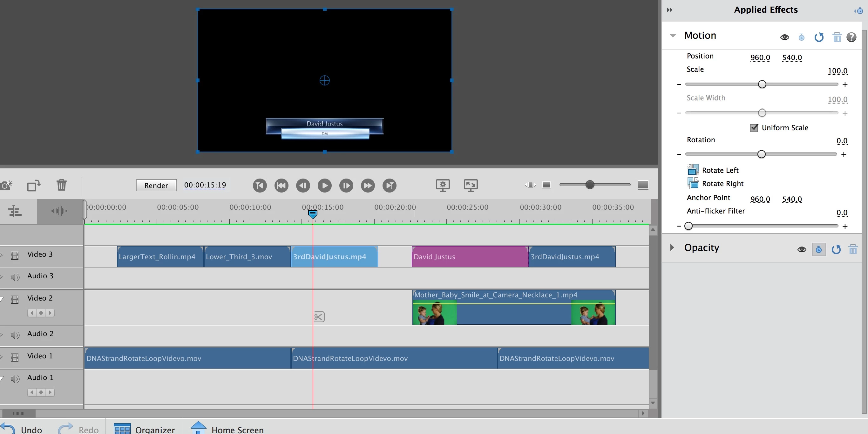Open render settings monitor gear icon

443,185
